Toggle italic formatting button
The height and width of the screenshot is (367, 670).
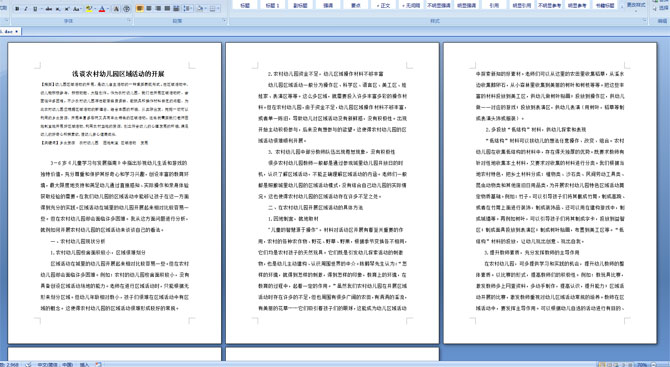point(26,9)
